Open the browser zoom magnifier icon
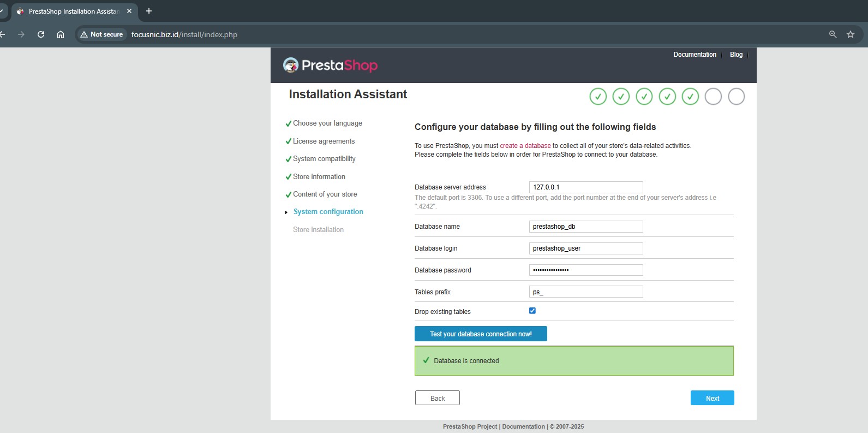The image size is (868, 433). 833,34
